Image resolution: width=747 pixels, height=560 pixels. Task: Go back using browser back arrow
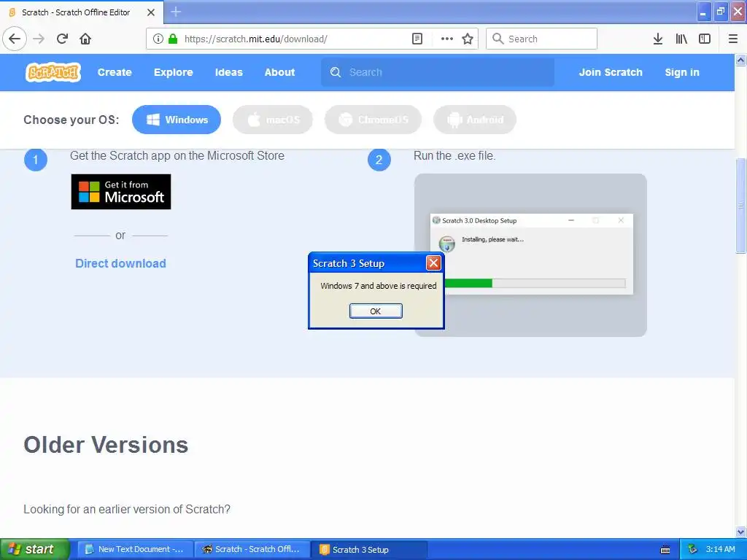[x=15, y=39]
